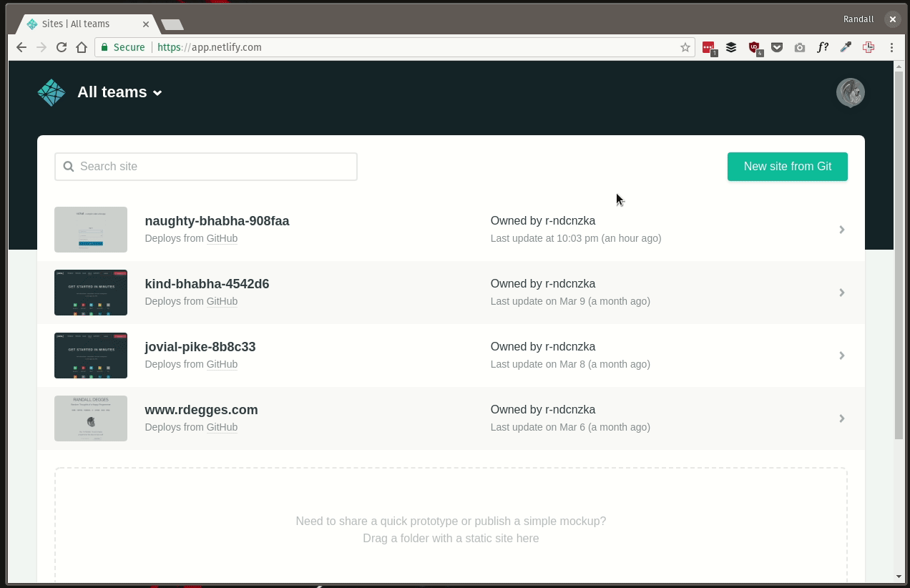Click the Pocket save extension icon

coord(777,47)
